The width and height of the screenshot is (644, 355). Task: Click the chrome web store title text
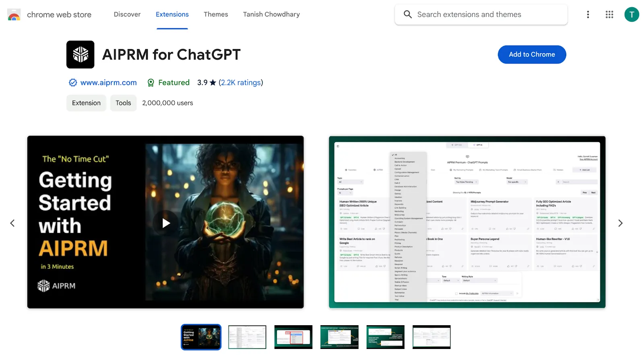(x=59, y=14)
